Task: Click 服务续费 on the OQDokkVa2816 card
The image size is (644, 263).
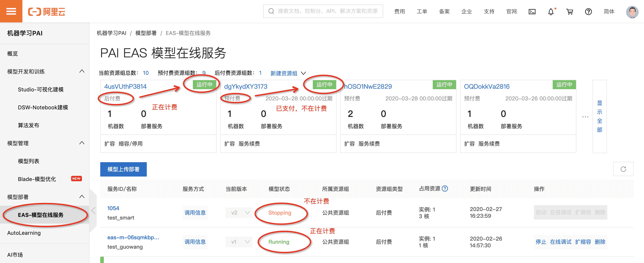Action: pyautogui.click(x=489, y=143)
